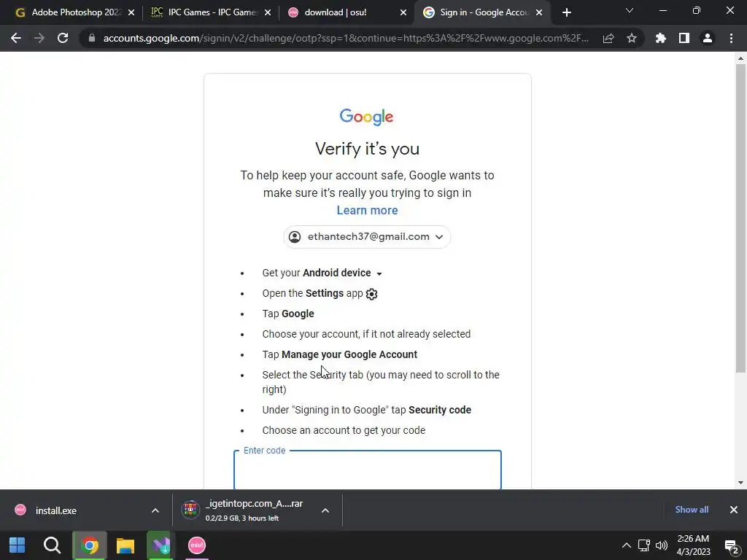The width and height of the screenshot is (747, 560).
Task: Open the notification center icon
Action: [x=732, y=547]
